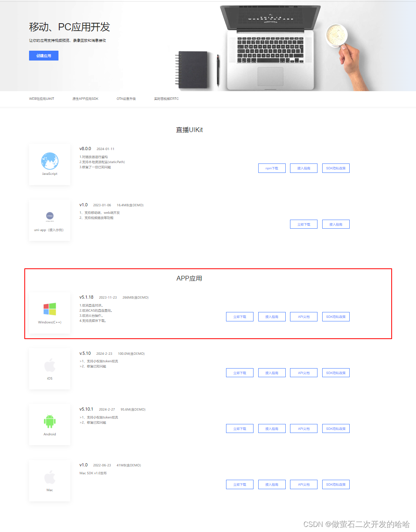The width and height of the screenshot is (416, 532).
Task: Click 立即下载 for uni-app v1.0
Action: point(304,224)
